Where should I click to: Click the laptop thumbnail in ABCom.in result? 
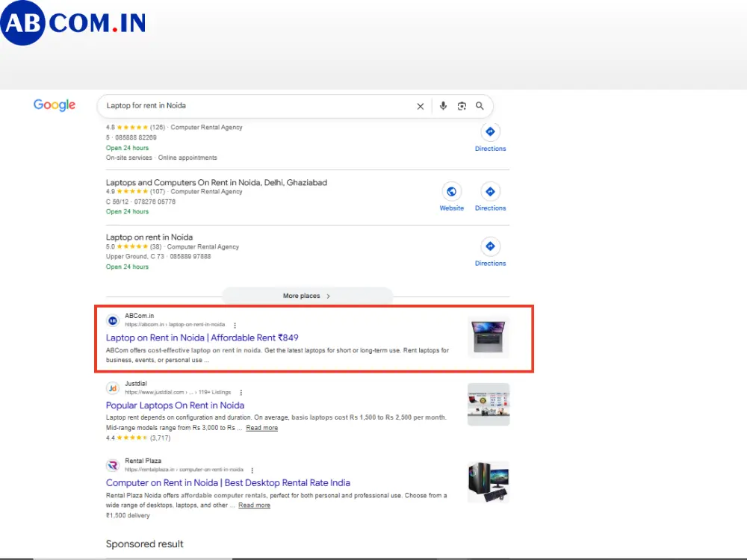pos(489,337)
